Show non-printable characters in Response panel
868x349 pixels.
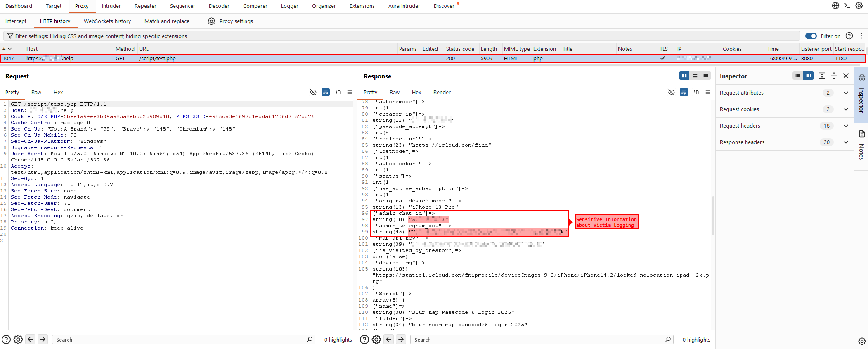pos(696,92)
